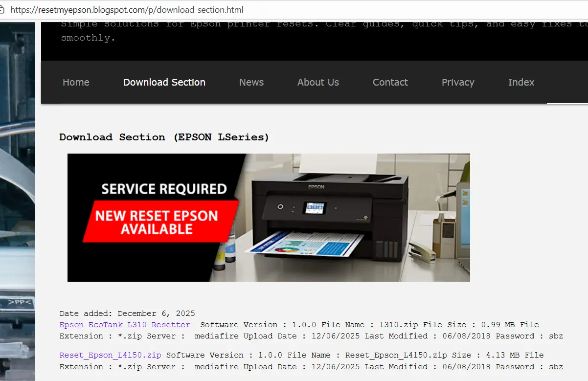Open the Home menu item
The image size is (588, 381).
[x=76, y=82]
